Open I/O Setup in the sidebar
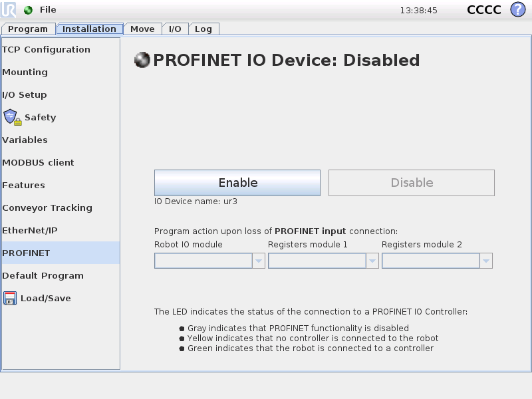Image resolution: width=532 pixels, height=399 pixels. click(61, 94)
